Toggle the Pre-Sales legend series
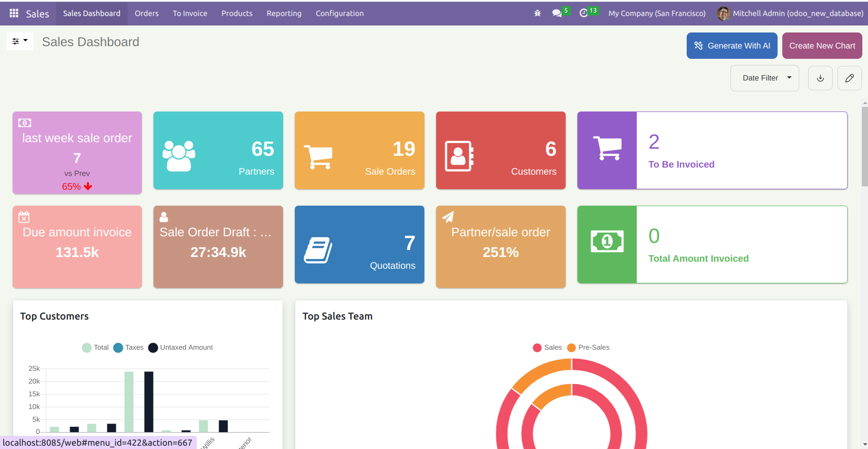This screenshot has height=449, width=868. (588, 347)
